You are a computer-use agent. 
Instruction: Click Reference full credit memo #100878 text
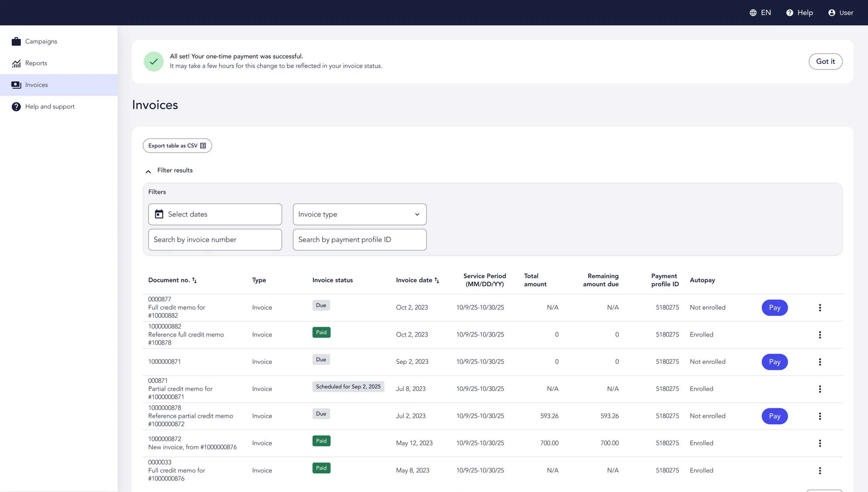coord(186,339)
